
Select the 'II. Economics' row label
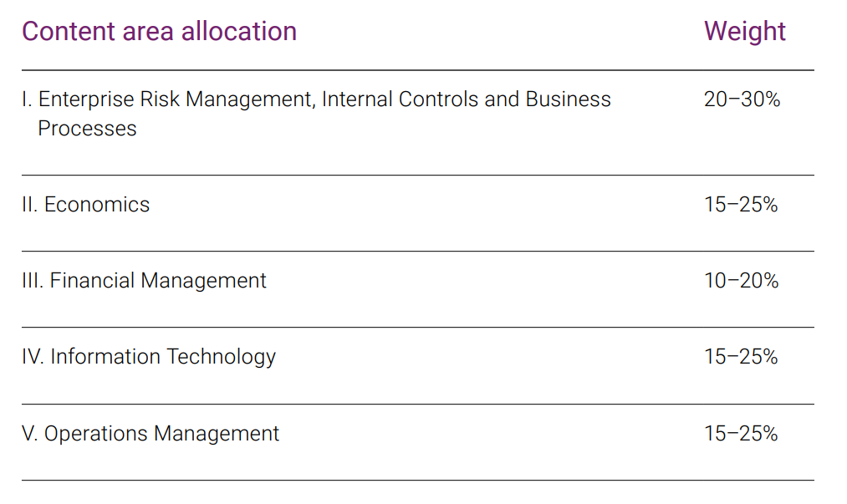click(86, 205)
